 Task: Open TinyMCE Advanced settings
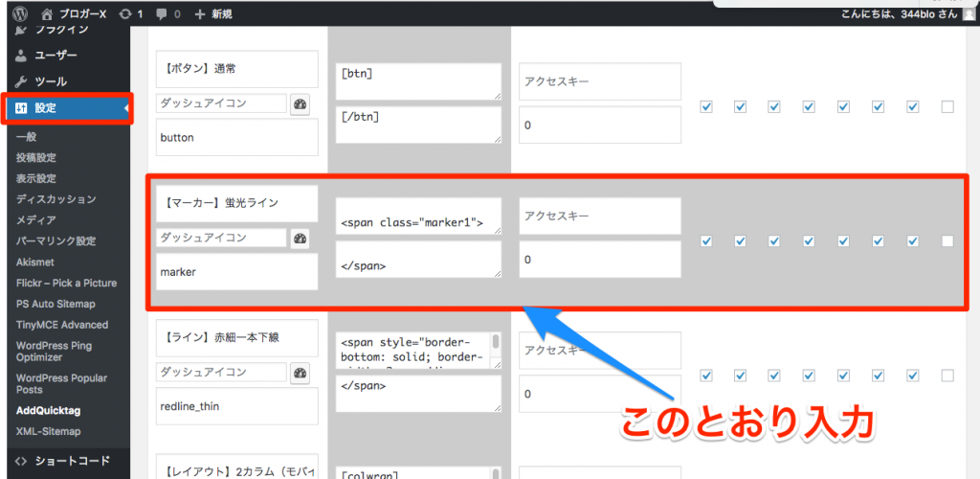(62, 325)
